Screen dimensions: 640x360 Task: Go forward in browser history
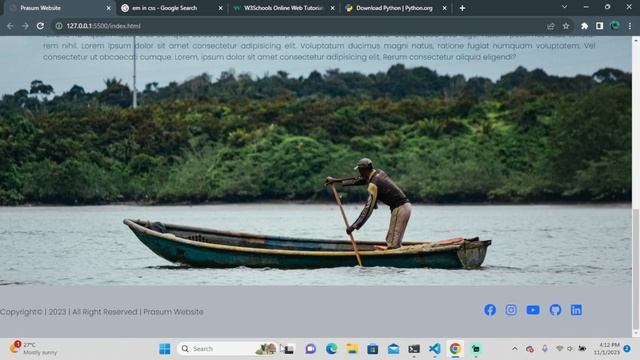(x=25, y=26)
